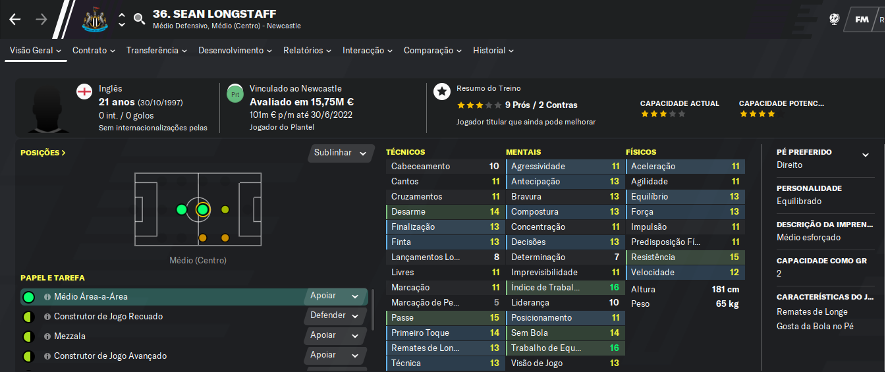Screen dimensions: 885x372
Task: Select the Construtor de Jogo Recuado role
Action: [108, 317]
